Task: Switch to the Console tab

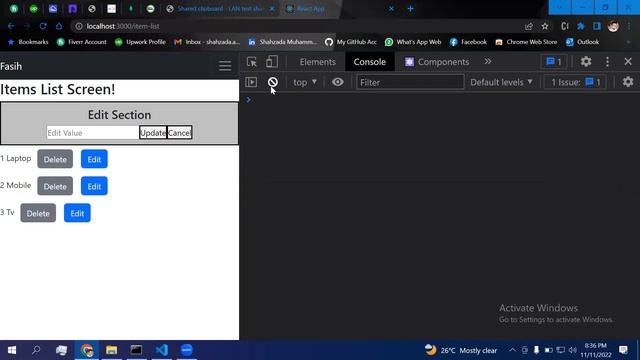Action: click(369, 62)
